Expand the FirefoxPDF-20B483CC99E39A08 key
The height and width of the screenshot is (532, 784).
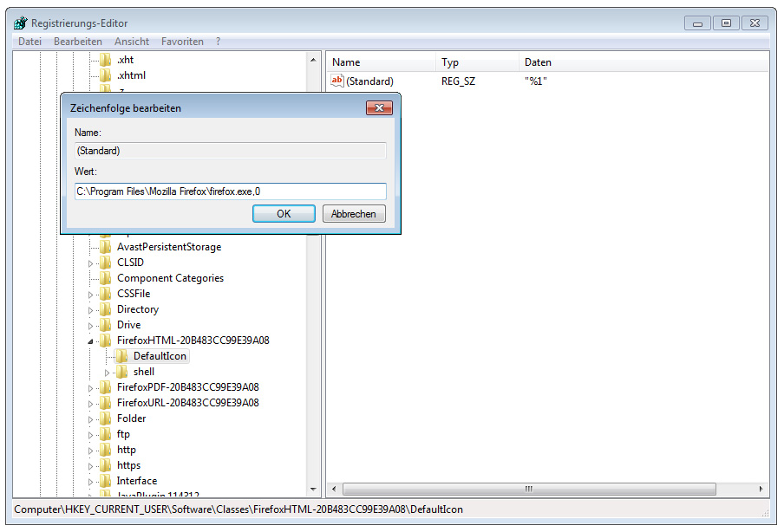(91, 387)
